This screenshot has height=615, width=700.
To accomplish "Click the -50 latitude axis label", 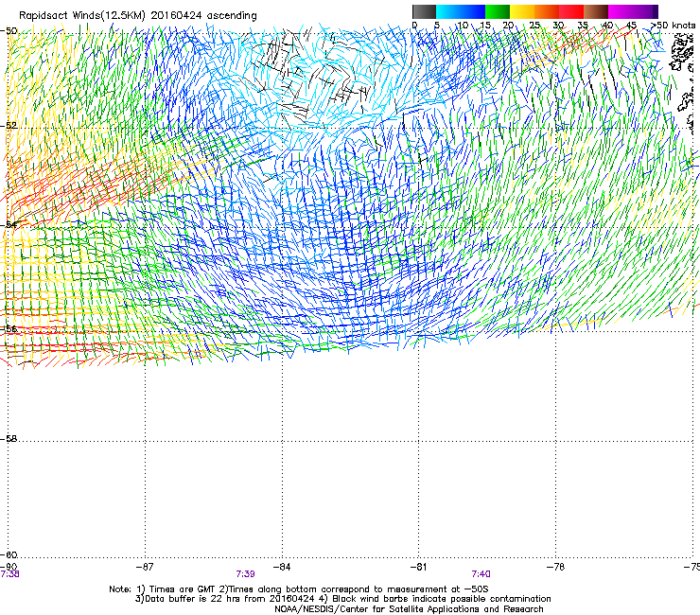I will click(9, 31).
